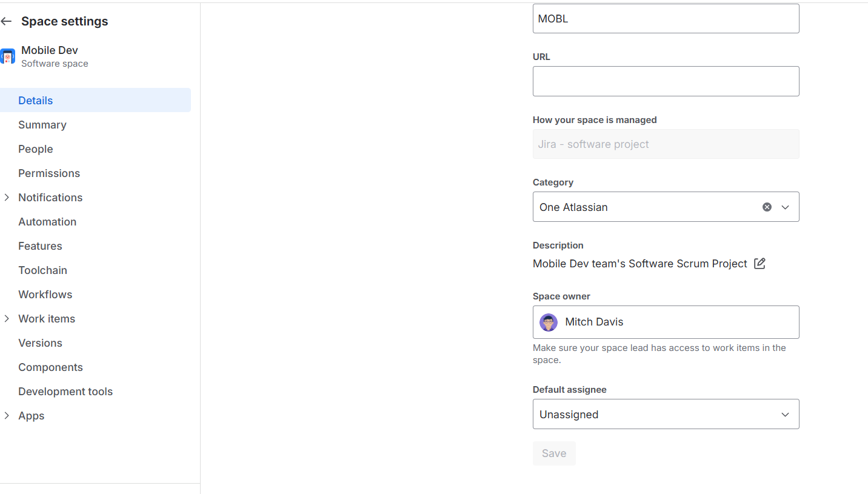Click the MOBL key input field
The image size is (868, 494).
(666, 19)
